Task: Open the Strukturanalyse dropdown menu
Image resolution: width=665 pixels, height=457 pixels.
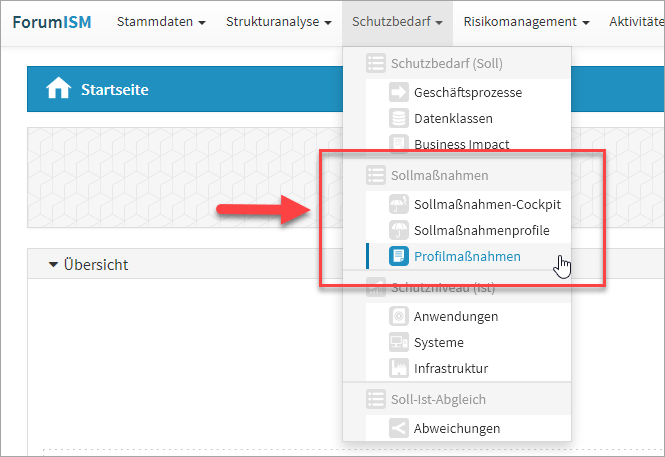Action: 278,21
